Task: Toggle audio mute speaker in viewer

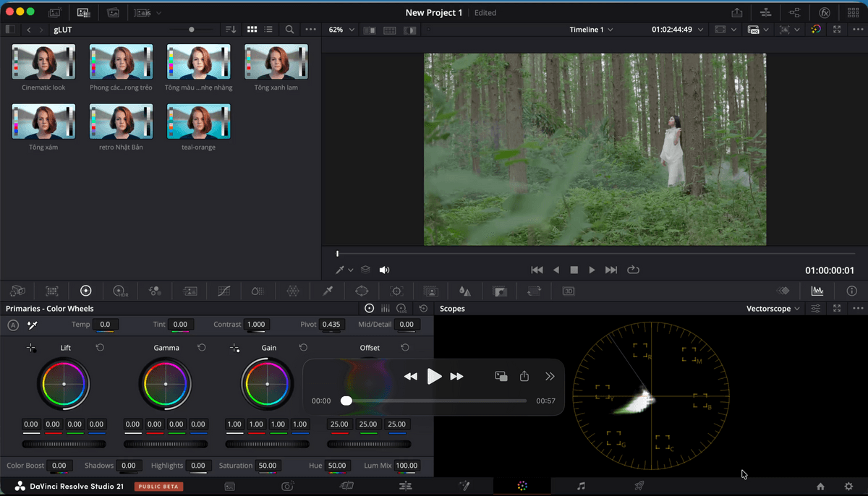Action: 384,270
